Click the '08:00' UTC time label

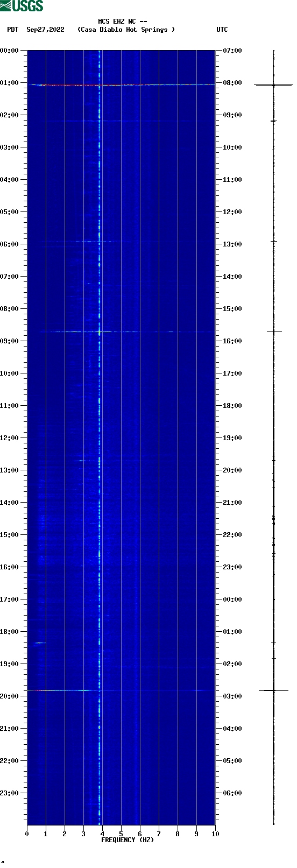pos(232,83)
